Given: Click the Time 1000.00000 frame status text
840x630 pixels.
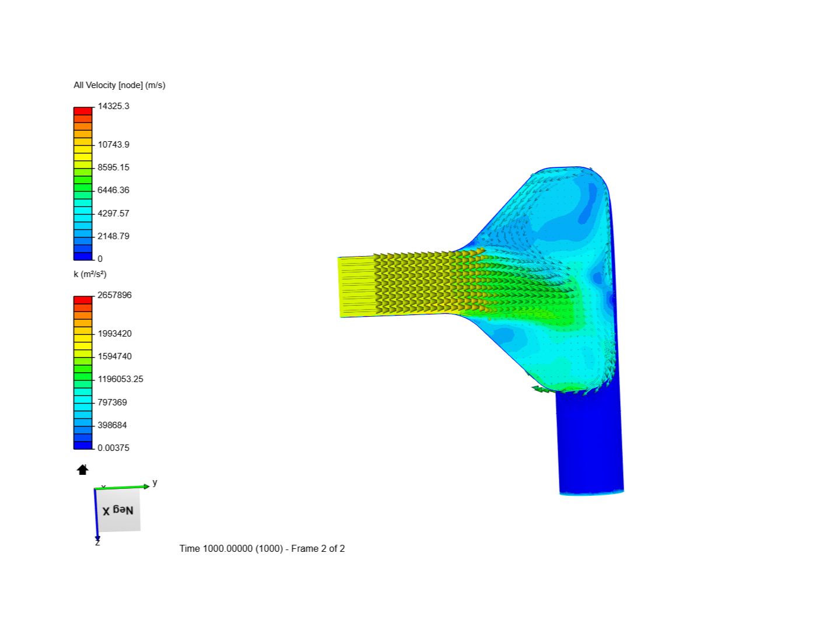Looking at the screenshot, I should [x=262, y=548].
